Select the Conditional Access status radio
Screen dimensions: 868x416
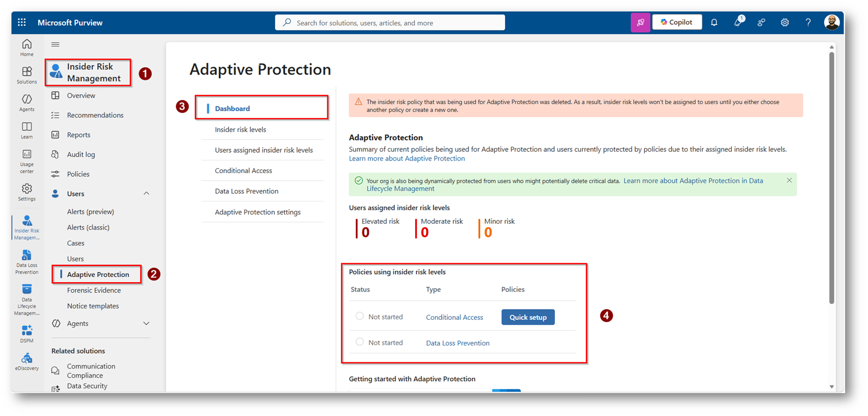tap(360, 316)
